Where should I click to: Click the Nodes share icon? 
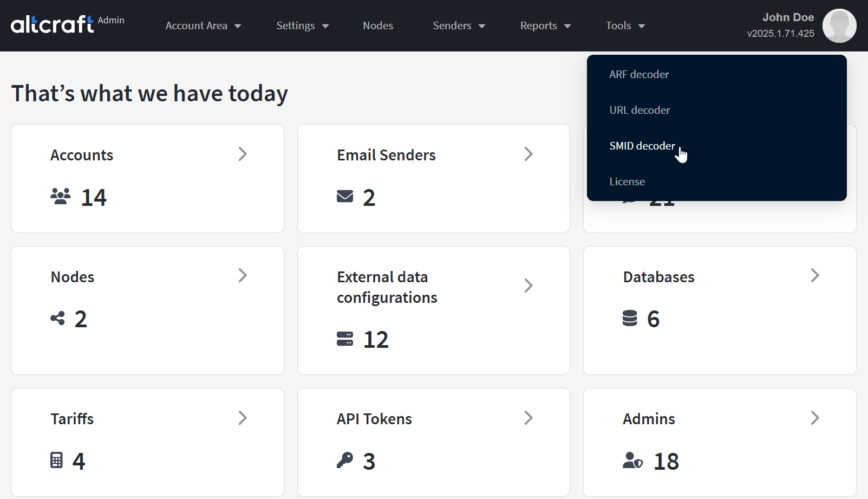point(57,318)
